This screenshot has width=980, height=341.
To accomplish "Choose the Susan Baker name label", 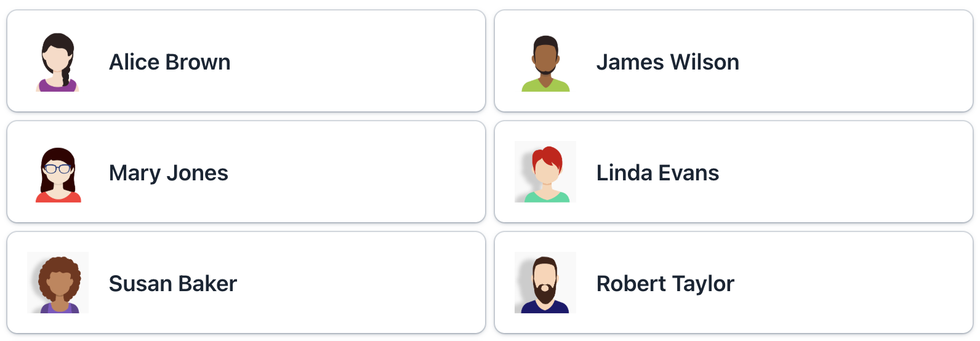I will tap(172, 284).
